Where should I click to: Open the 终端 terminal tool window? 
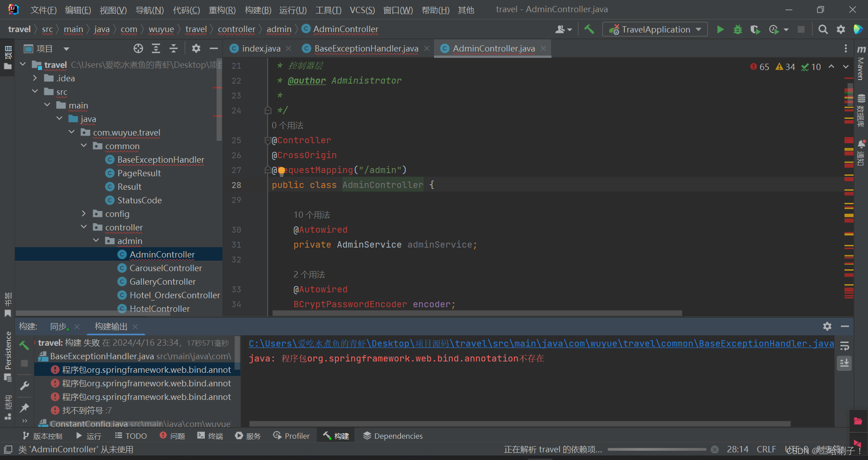[210, 436]
